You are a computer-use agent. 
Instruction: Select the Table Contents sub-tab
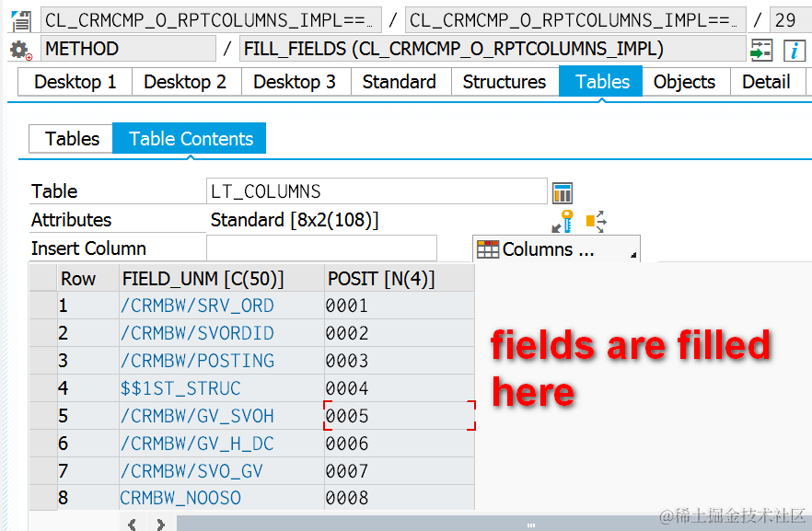(189, 139)
